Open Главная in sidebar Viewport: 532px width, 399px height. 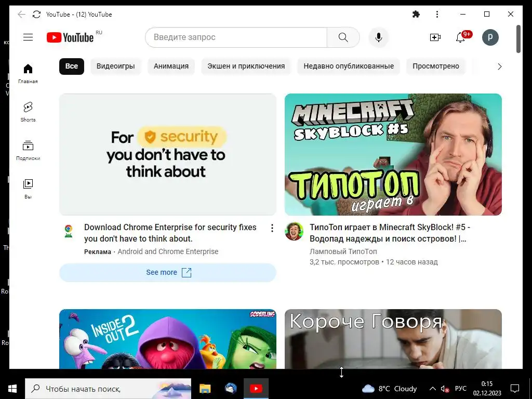[x=28, y=74]
